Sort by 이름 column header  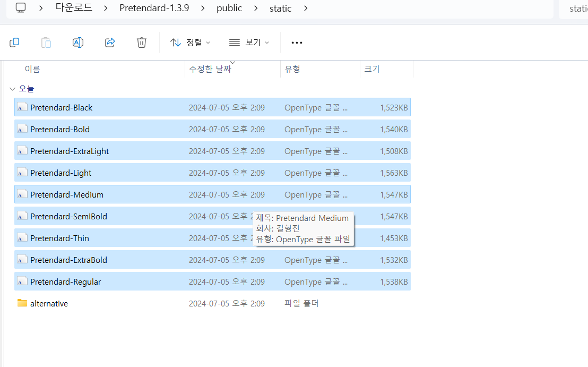(32, 69)
